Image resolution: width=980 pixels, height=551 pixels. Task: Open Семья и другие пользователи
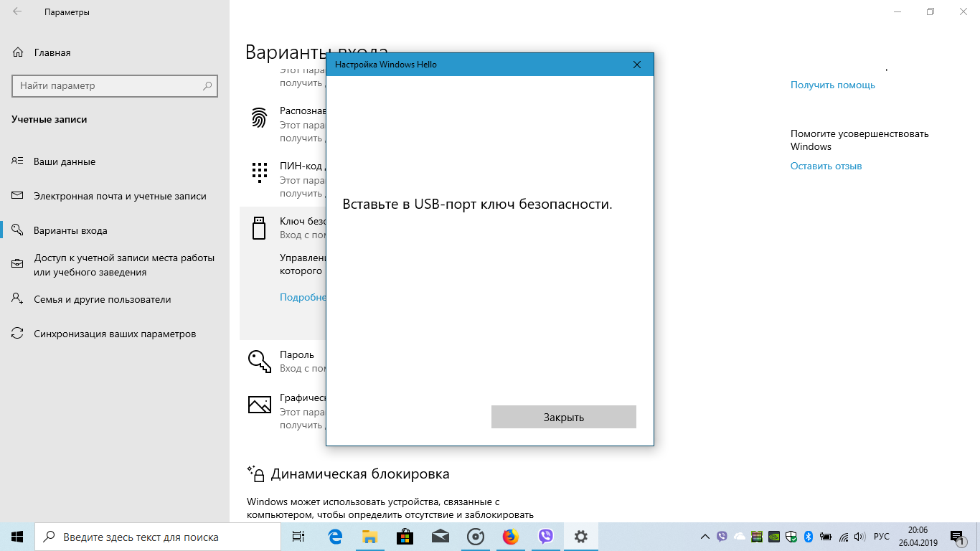(103, 299)
